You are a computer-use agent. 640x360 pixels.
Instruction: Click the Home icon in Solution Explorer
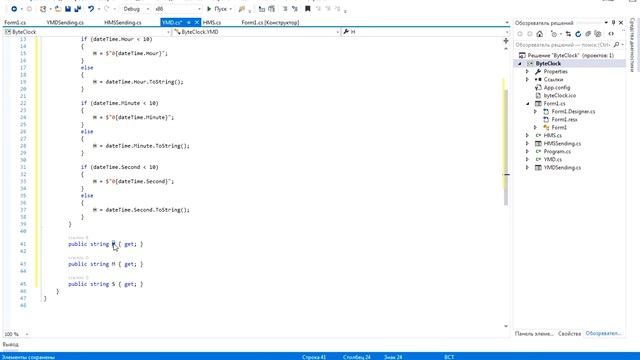[540, 34]
